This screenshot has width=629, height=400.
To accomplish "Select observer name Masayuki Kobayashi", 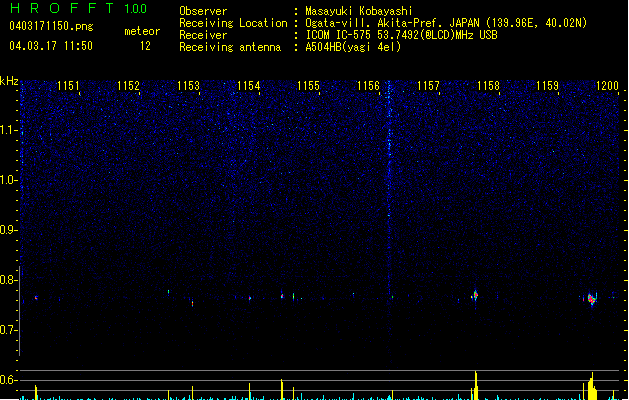I will (359, 11).
